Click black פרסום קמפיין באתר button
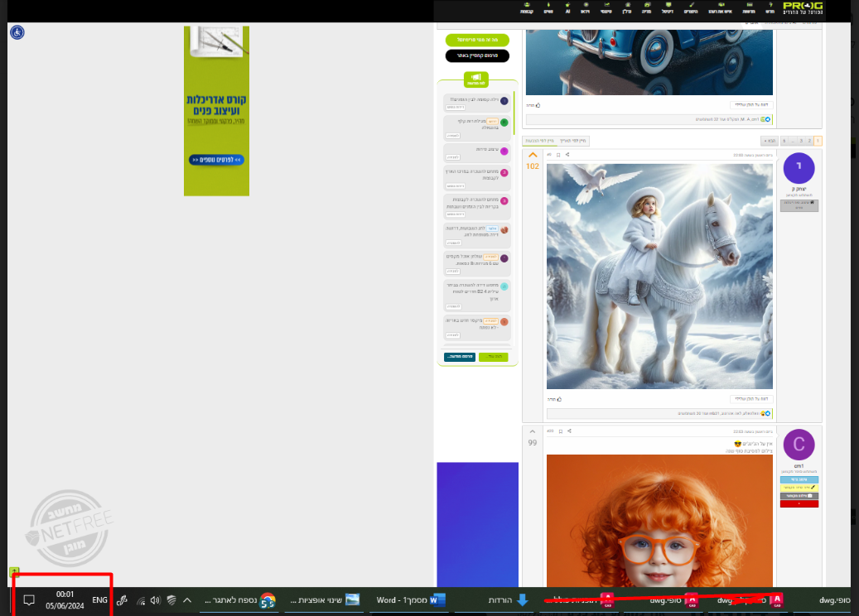Image resolution: width=859 pixels, height=616 pixels. pos(477,55)
